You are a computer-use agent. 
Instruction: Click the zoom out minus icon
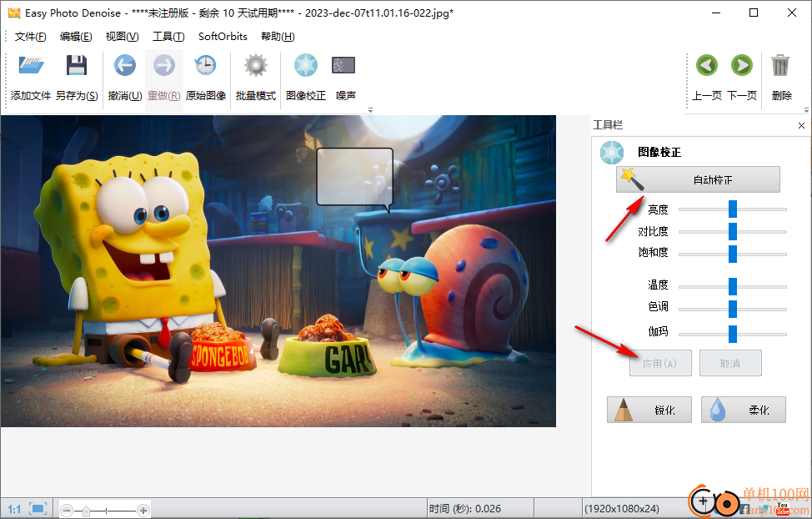[x=67, y=511]
